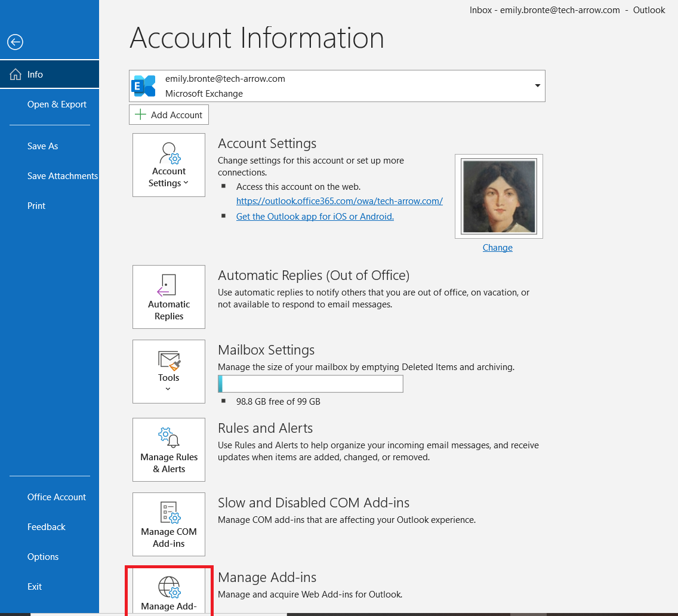Click the Add Account button
Image resolution: width=678 pixels, height=616 pixels.
tap(169, 115)
